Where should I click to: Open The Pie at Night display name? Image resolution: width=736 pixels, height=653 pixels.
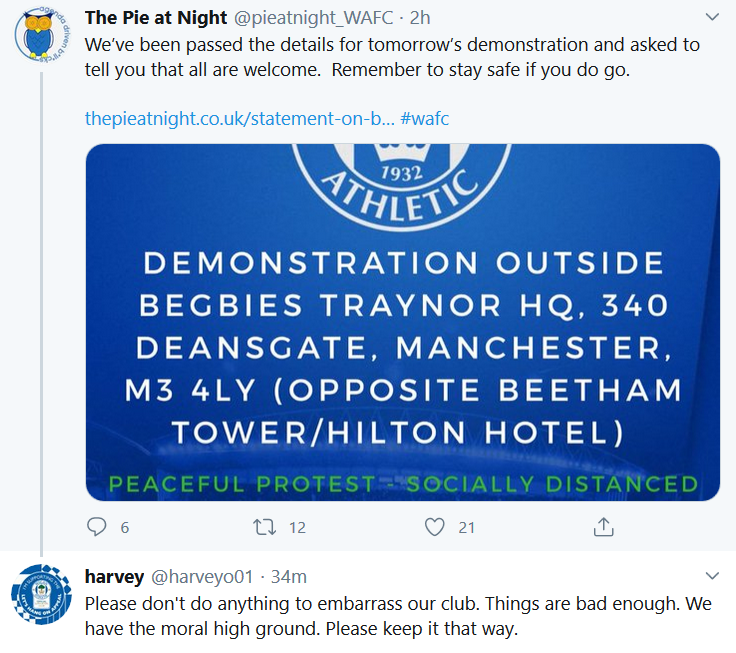[x=155, y=18]
